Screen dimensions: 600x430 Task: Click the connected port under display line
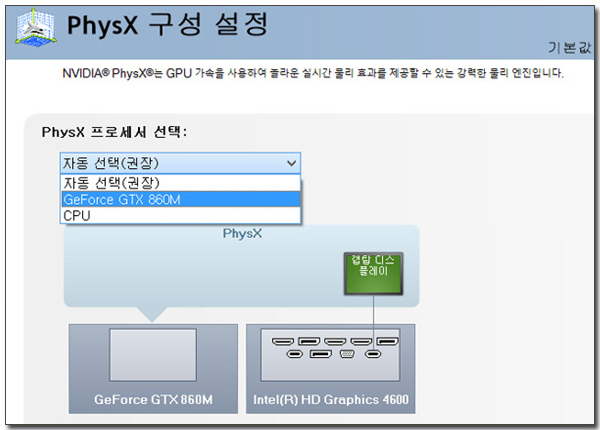point(373,354)
